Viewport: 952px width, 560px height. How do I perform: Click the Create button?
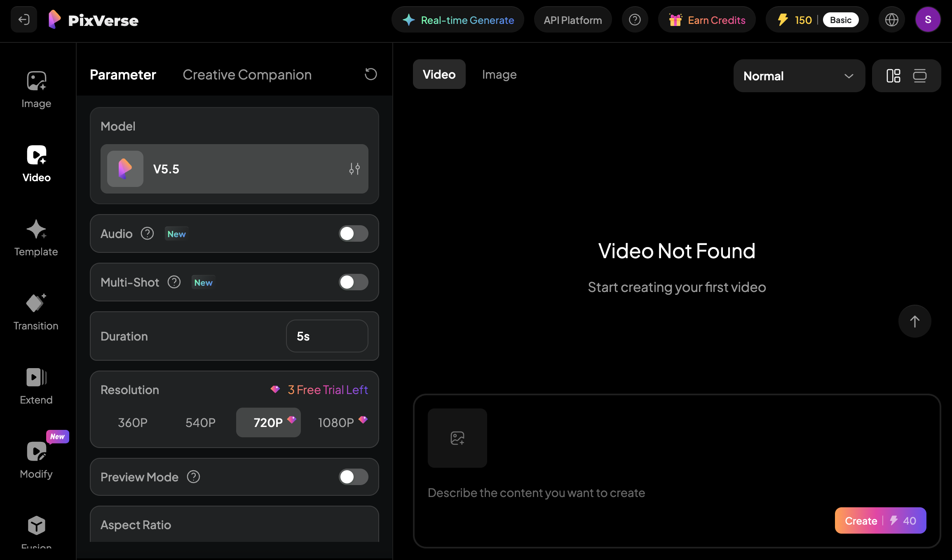click(880, 520)
